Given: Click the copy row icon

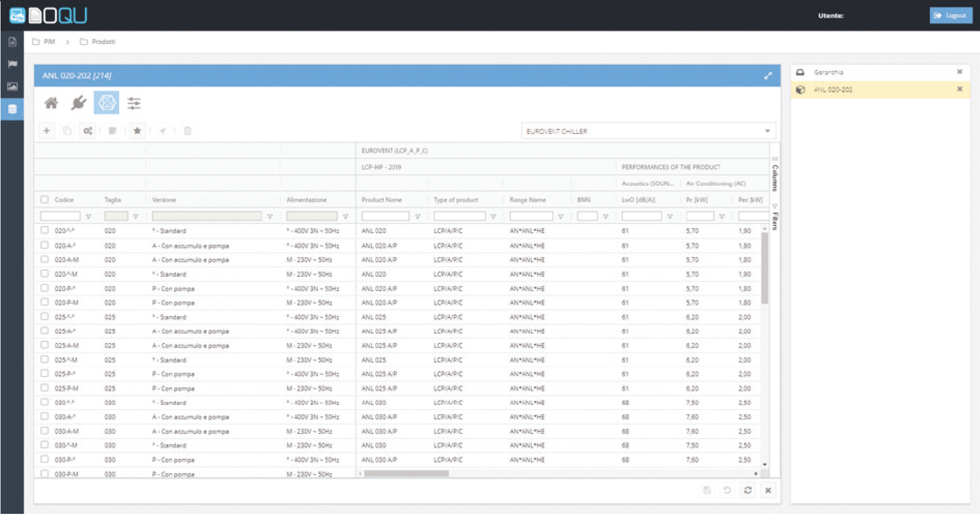Looking at the screenshot, I should tap(67, 131).
